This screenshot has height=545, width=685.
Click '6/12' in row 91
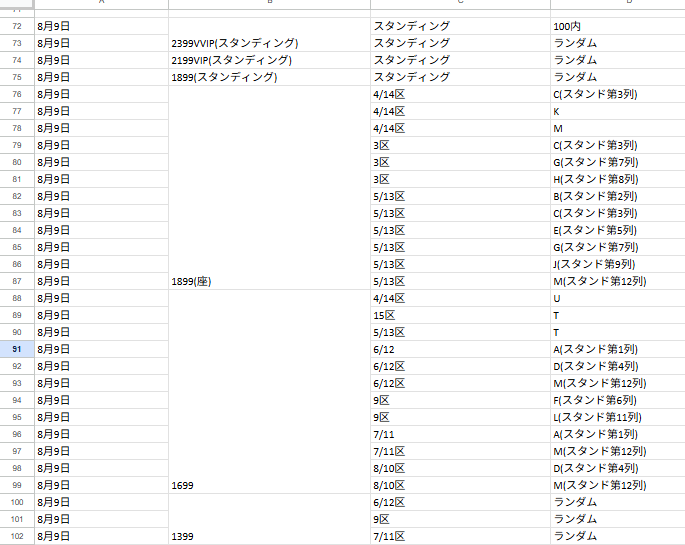point(460,349)
